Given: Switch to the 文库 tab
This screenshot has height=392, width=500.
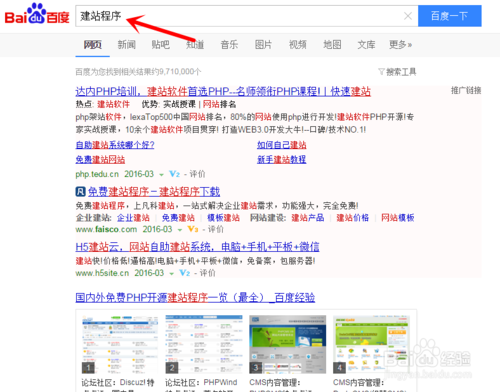Looking at the screenshot, I should click(x=366, y=44).
